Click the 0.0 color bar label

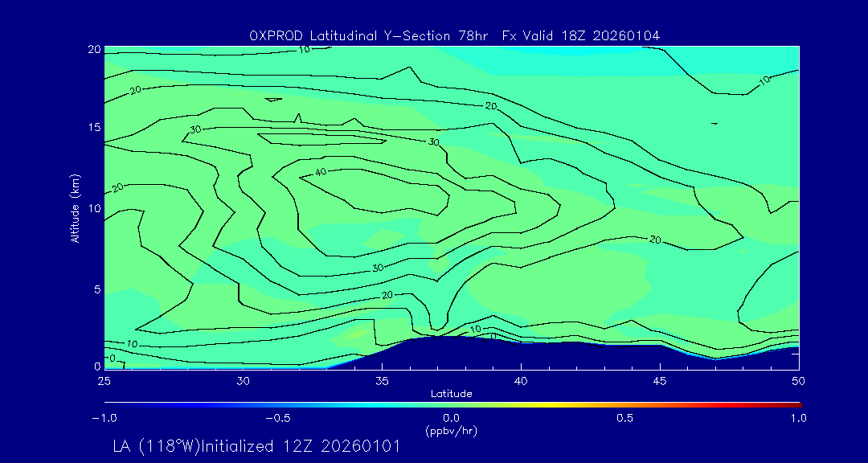point(452,418)
